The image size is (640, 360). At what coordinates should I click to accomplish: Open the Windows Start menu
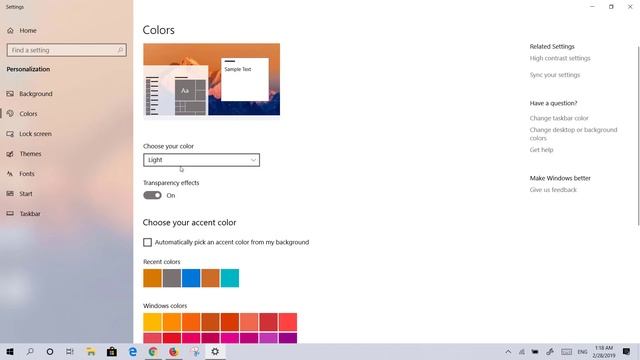point(10,351)
